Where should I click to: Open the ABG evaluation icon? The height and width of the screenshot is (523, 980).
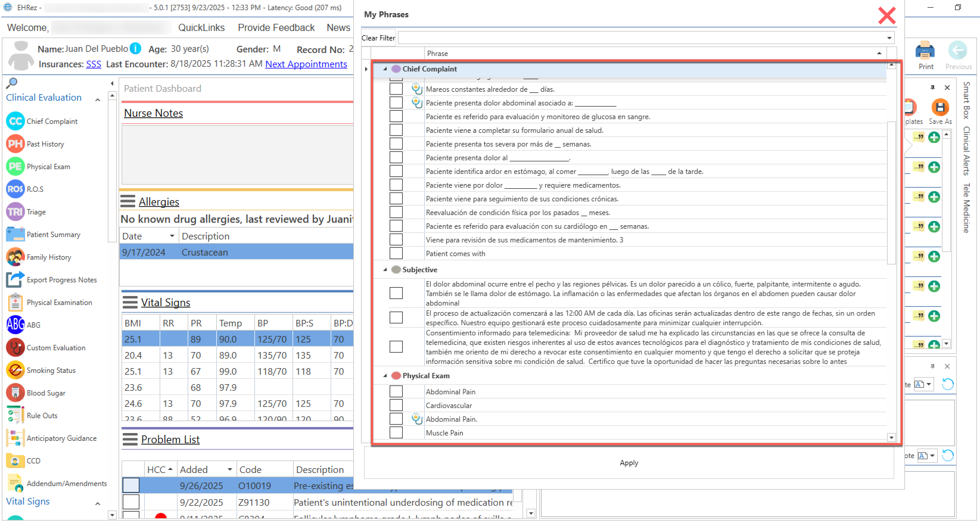point(15,325)
